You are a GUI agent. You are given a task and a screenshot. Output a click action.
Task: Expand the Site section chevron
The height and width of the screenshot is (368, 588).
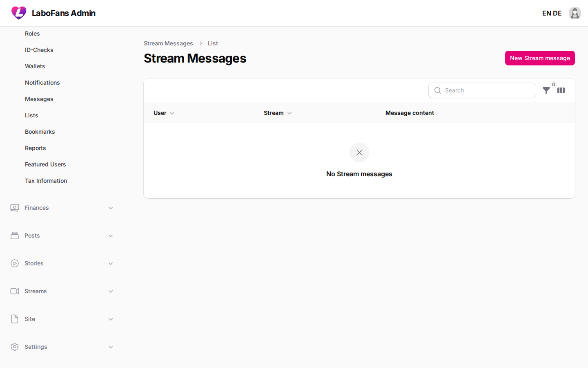[111, 319]
